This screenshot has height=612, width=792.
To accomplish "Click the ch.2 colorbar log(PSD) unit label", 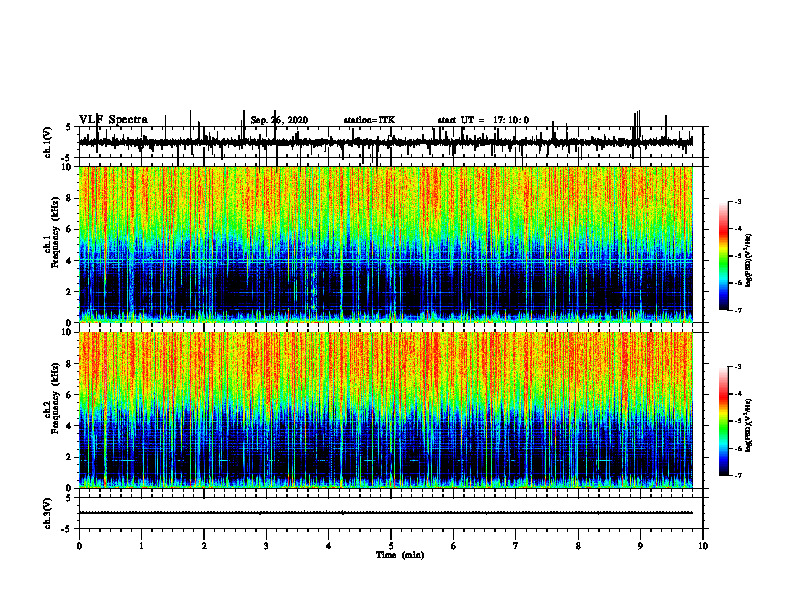I will click(x=749, y=425).
